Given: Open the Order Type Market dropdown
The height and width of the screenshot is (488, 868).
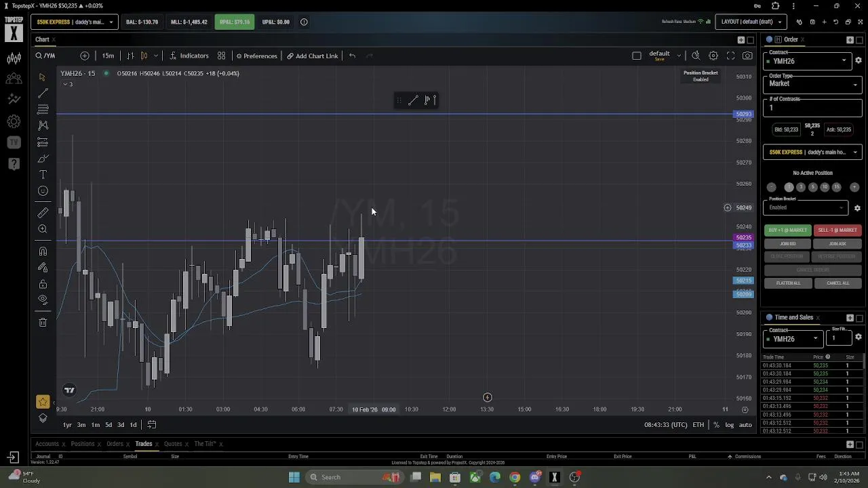Looking at the screenshot, I should pyautogui.click(x=812, y=84).
